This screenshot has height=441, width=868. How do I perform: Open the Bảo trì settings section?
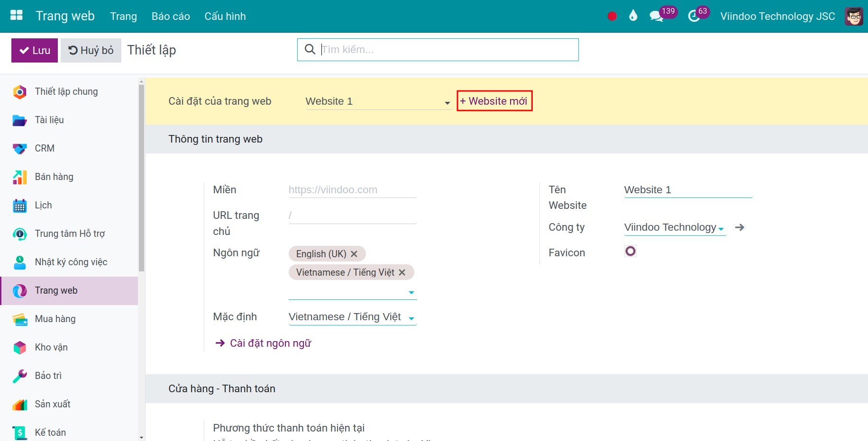tap(69, 376)
